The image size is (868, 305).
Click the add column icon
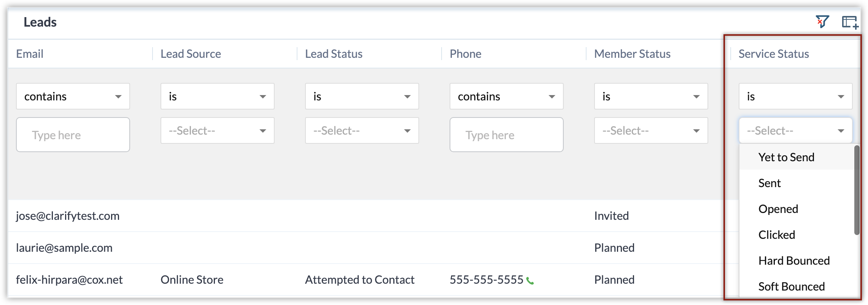[x=850, y=22]
